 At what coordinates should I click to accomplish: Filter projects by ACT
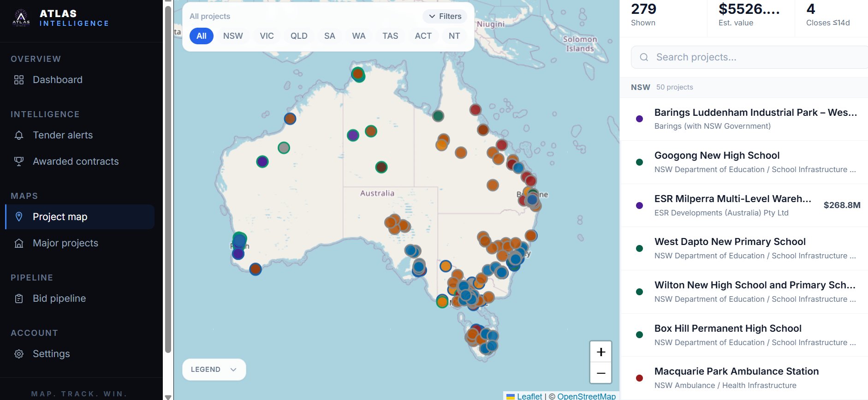pyautogui.click(x=423, y=36)
